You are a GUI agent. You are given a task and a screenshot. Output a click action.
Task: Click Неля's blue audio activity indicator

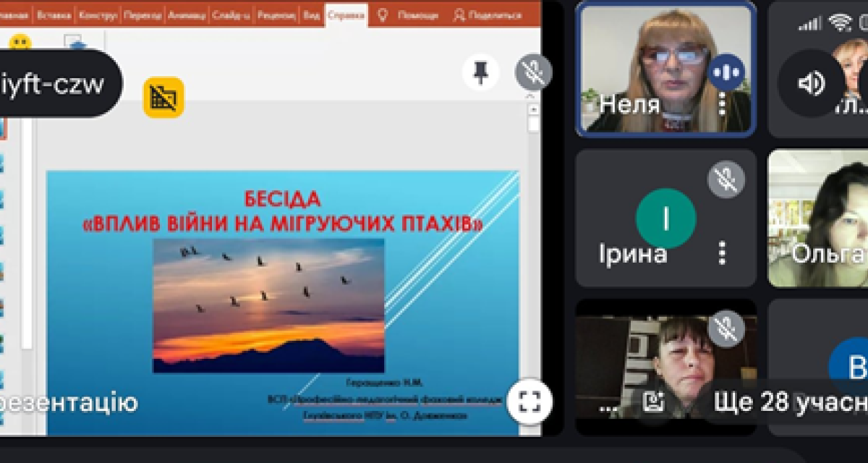[x=726, y=71]
